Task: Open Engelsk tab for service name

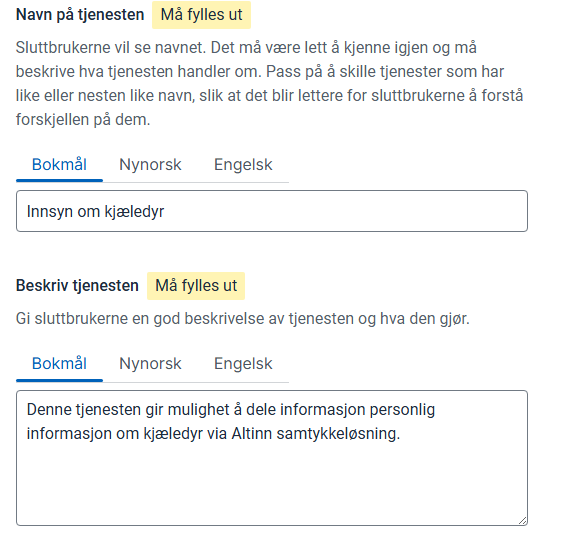Action: 243,165
